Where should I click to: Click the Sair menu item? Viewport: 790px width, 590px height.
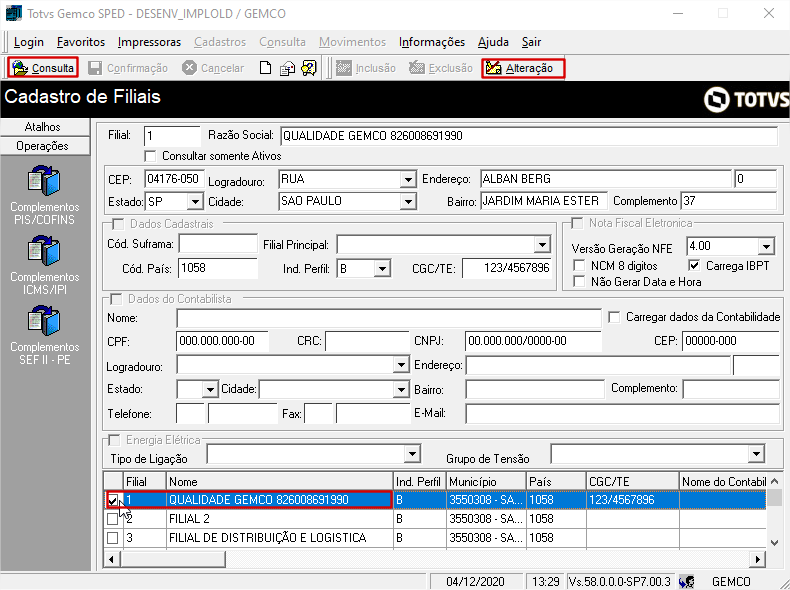pos(531,42)
